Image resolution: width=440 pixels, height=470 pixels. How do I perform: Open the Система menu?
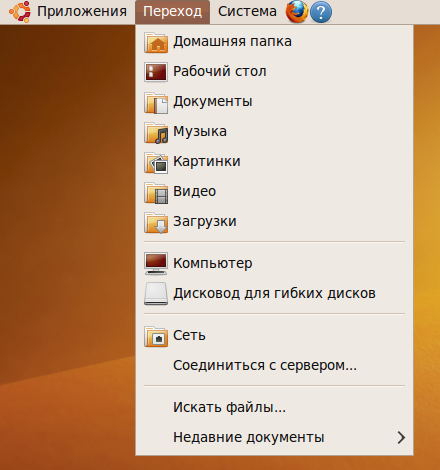pyautogui.click(x=247, y=12)
